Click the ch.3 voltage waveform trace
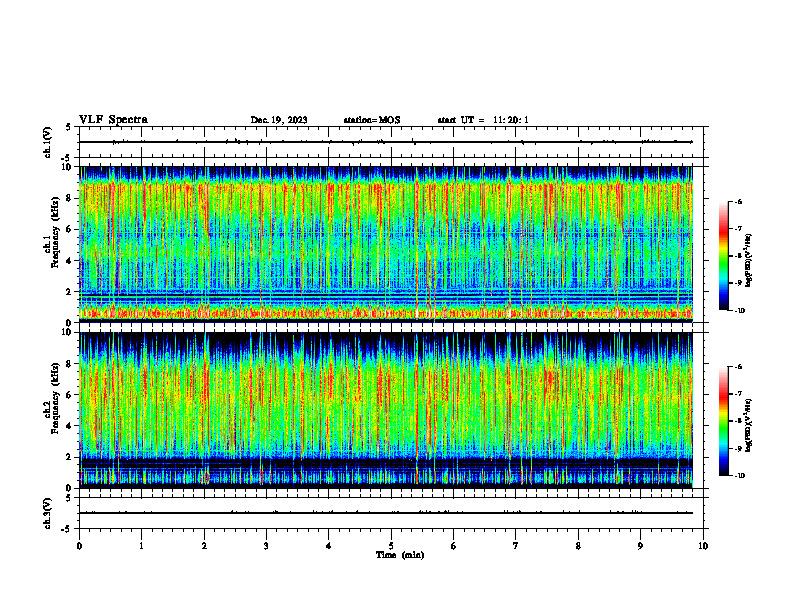Image resolution: width=792 pixels, height=612 pixels. coord(386,513)
